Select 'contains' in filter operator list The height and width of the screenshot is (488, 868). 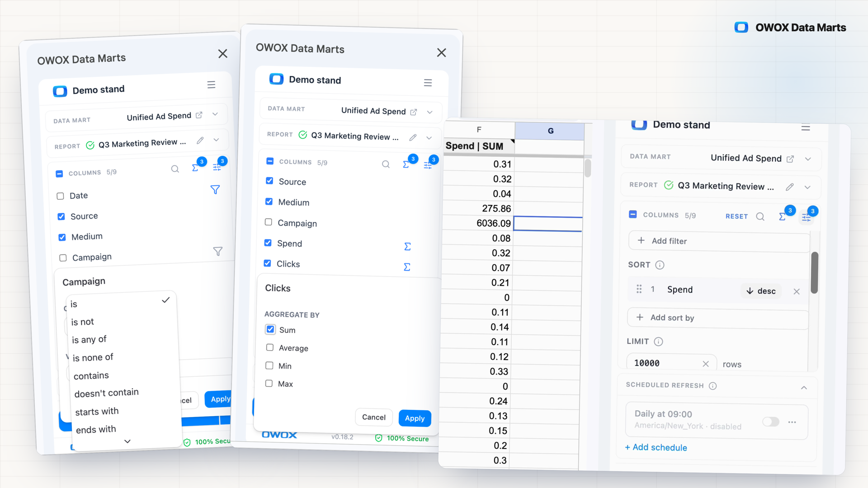pos(91,375)
